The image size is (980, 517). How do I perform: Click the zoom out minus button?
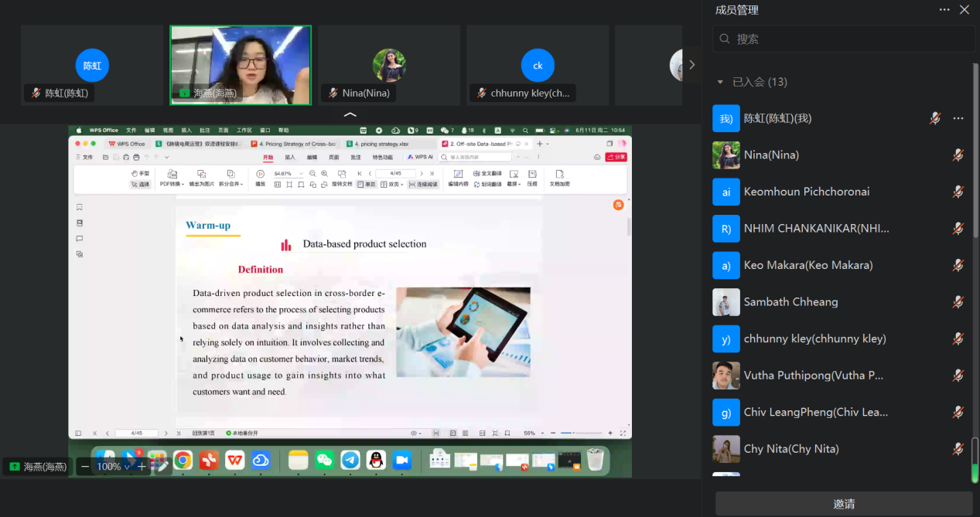pyautogui.click(x=85, y=467)
